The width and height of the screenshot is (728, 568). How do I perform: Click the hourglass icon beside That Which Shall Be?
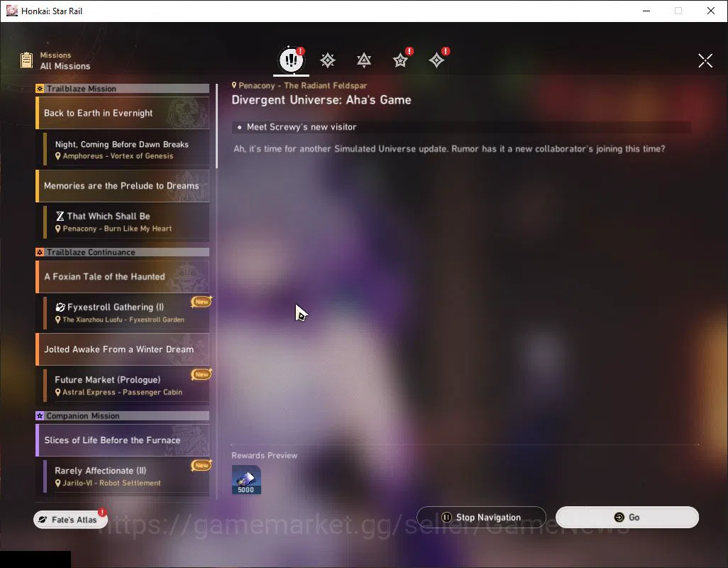point(60,216)
